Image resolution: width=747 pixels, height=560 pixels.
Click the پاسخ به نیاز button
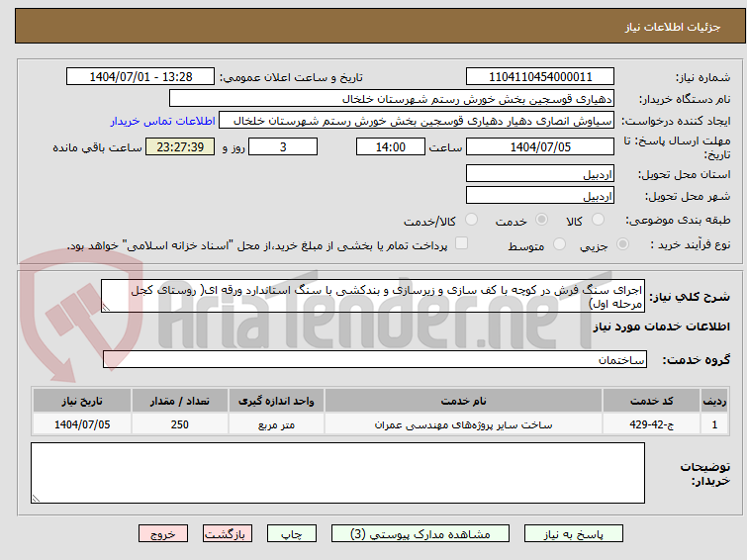click(574, 534)
